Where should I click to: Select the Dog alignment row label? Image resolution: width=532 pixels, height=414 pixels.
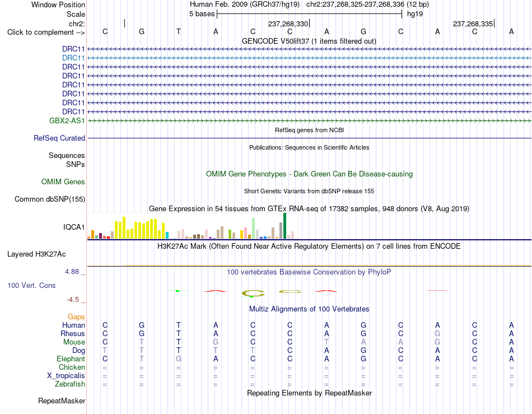point(78,351)
